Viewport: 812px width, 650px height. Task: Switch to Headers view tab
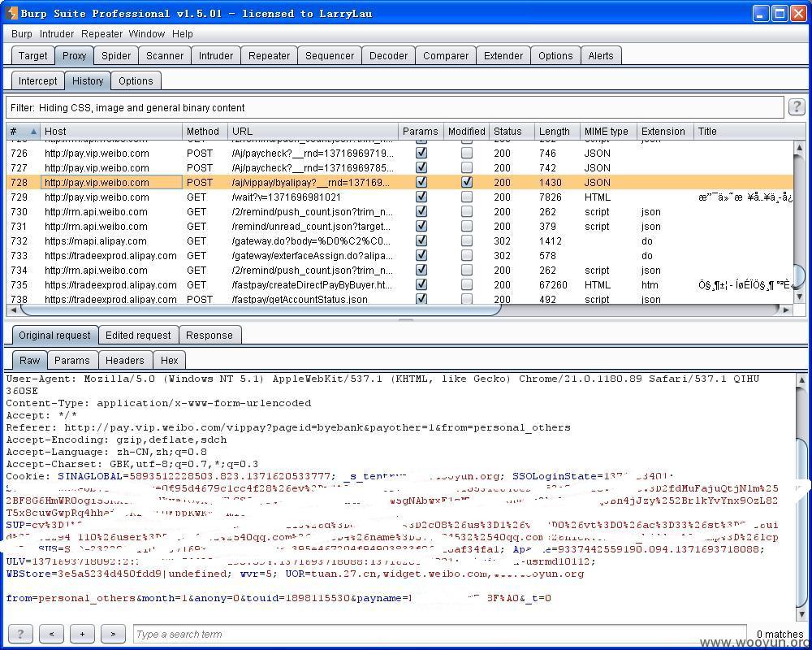(x=125, y=360)
